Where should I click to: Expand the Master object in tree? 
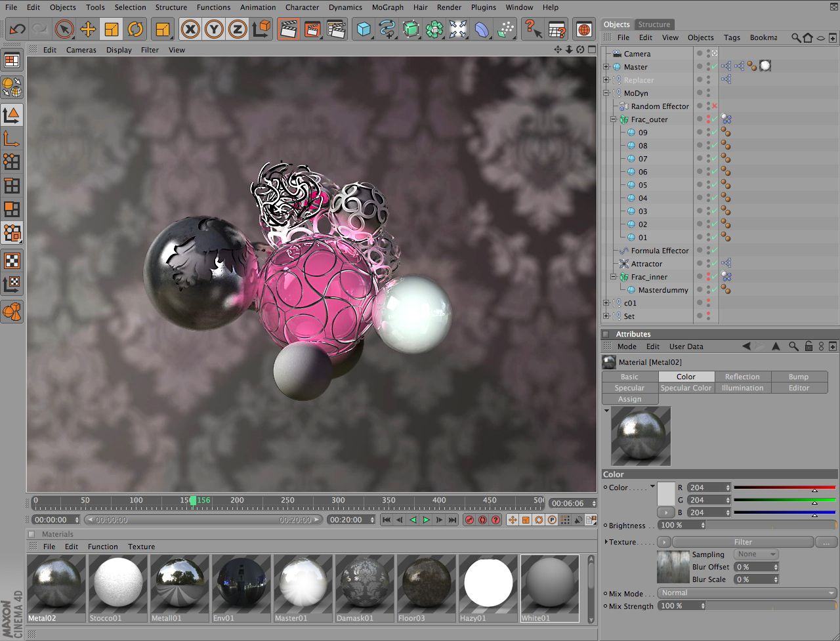coord(606,67)
